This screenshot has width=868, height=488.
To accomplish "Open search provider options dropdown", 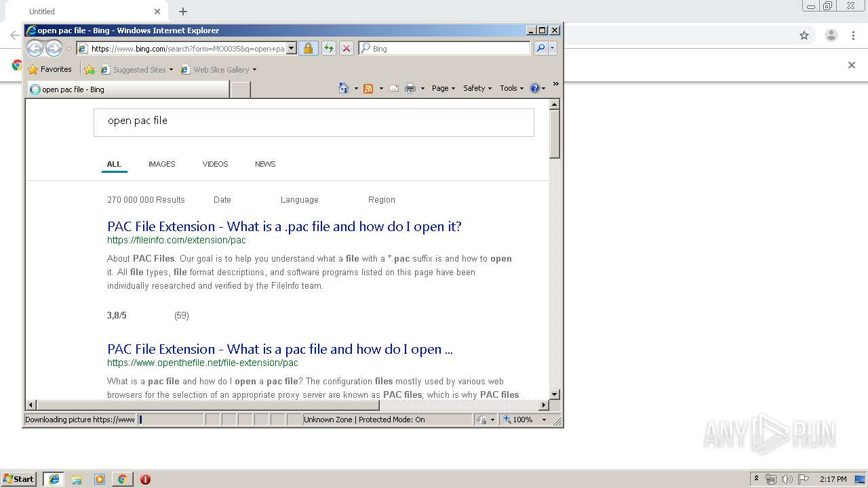I will [553, 48].
